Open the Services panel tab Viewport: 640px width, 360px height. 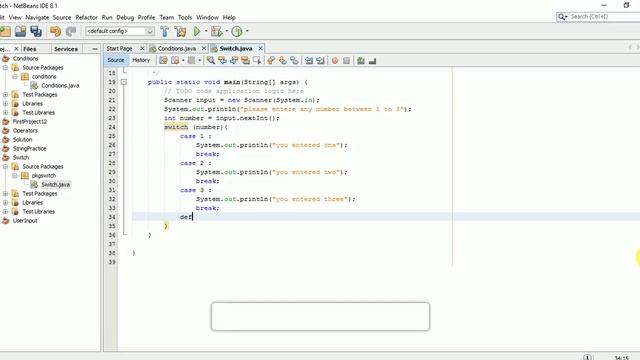(x=66, y=49)
